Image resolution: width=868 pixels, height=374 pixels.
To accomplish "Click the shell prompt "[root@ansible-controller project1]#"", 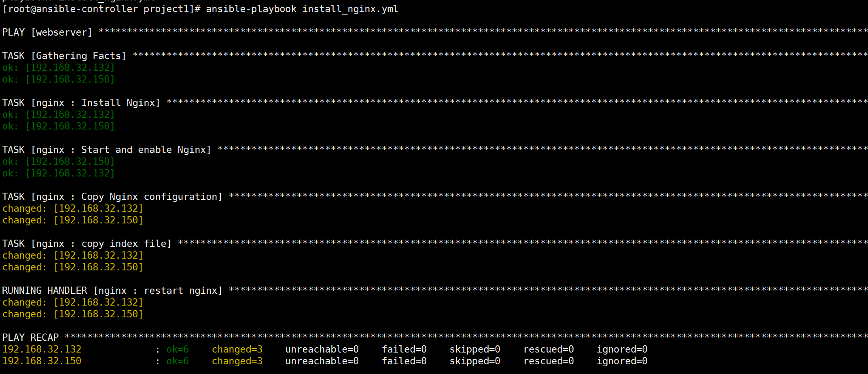I will click(102, 9).
